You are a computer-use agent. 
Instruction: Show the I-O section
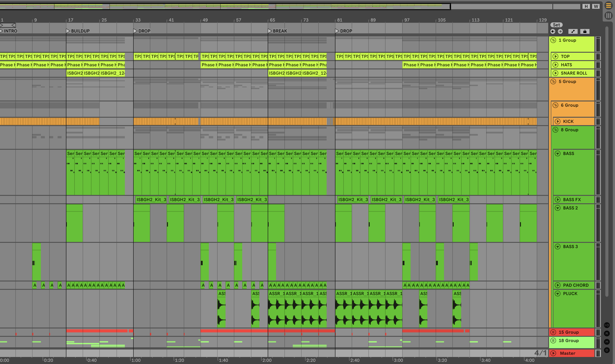607,325
